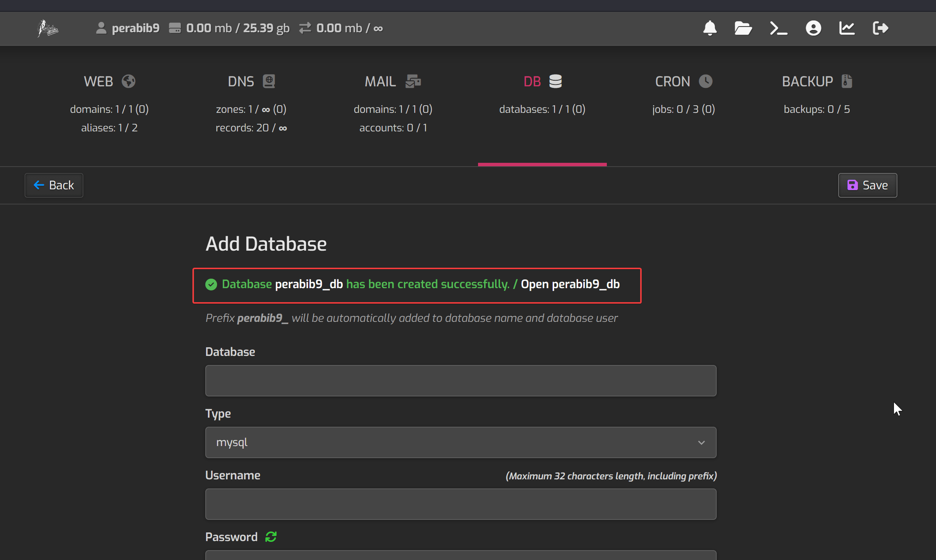
Task: Click the log out icon
Action: [x=880, y=28]
